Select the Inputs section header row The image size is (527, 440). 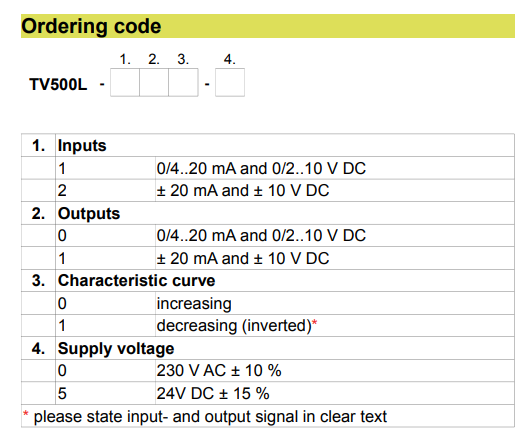click(x=268, y=145)
